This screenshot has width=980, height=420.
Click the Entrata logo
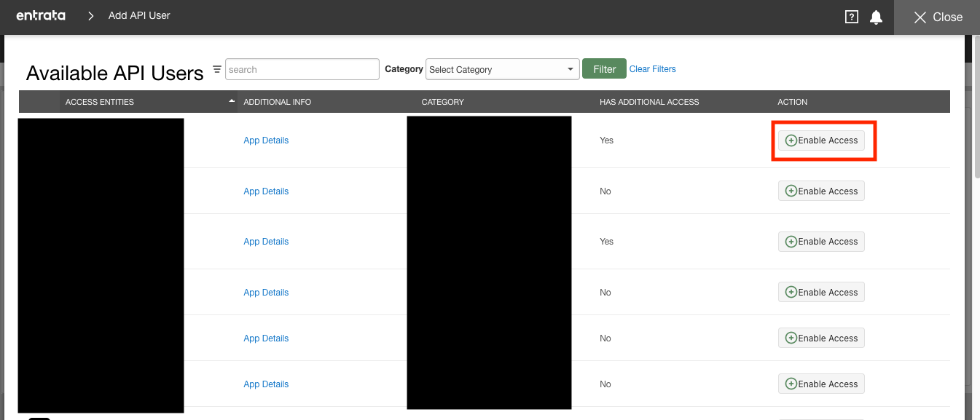click(40, 15)
